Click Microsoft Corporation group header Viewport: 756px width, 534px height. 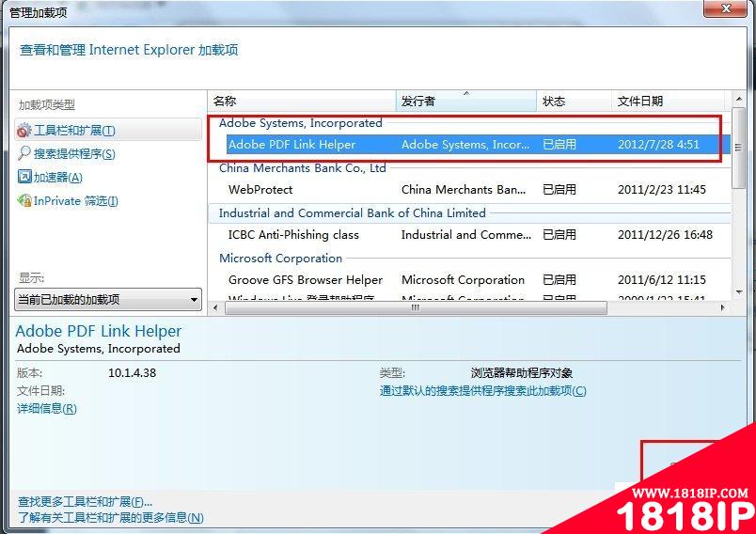click(280, 258)
